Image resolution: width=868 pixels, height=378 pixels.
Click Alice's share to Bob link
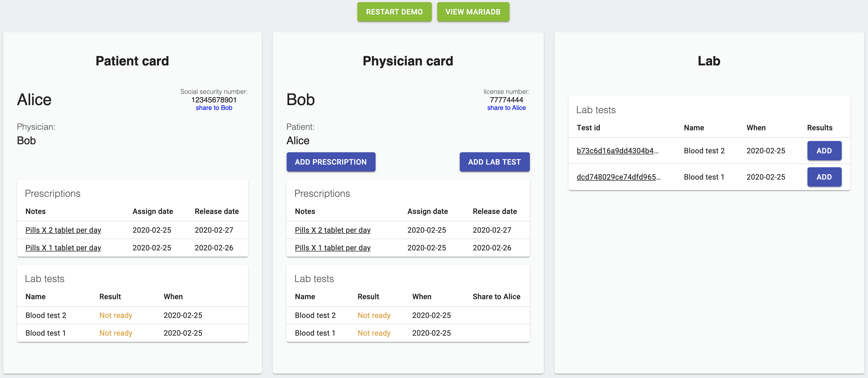(214, 108)
